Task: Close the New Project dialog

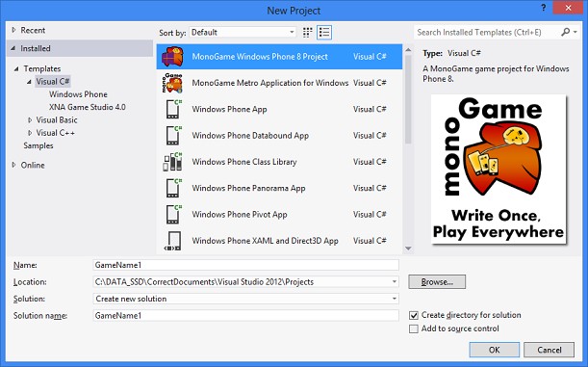Action: [x=568, y=8]
